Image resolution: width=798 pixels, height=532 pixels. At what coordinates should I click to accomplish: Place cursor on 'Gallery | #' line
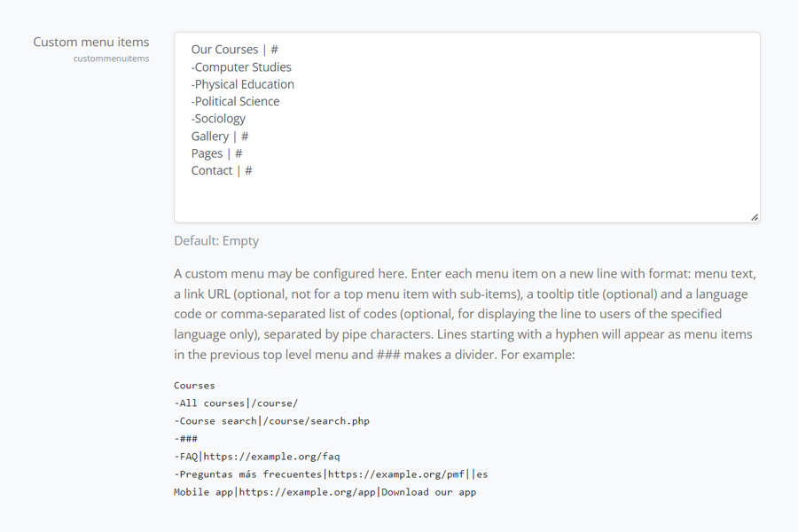[x=220, y=137]
